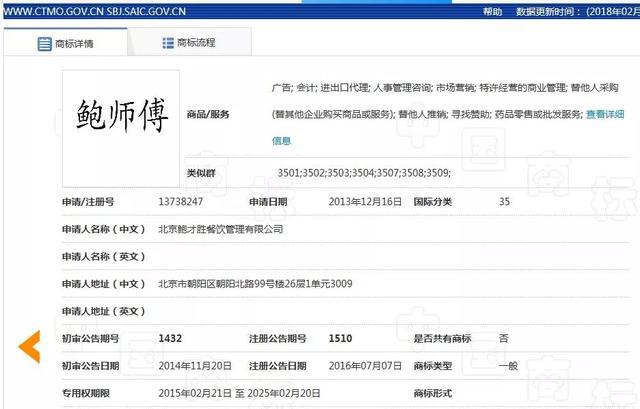Click the 申请/注册号 label
Image resolution: width=640 pixels, height=409 pixels.
(x=88, y=202)
